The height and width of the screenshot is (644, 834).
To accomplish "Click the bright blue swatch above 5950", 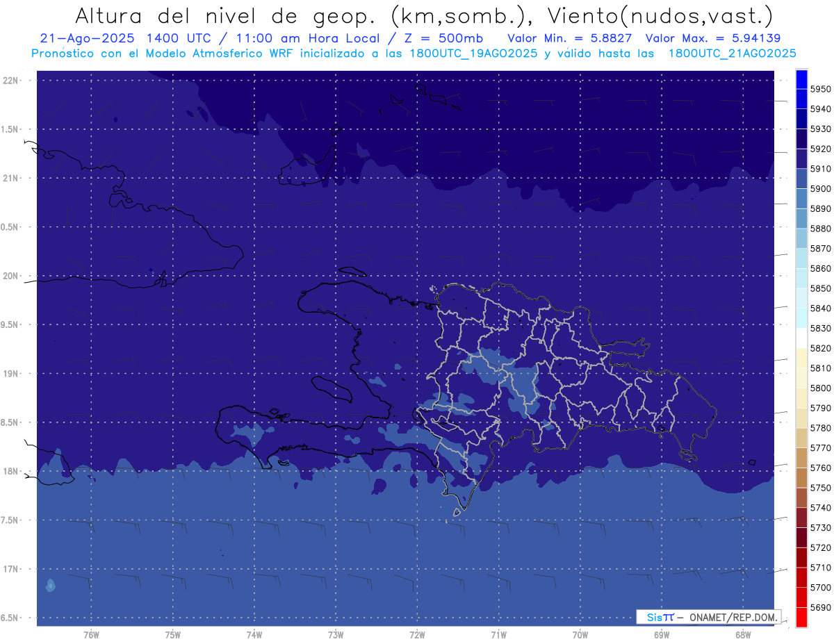I will [801, 79].
